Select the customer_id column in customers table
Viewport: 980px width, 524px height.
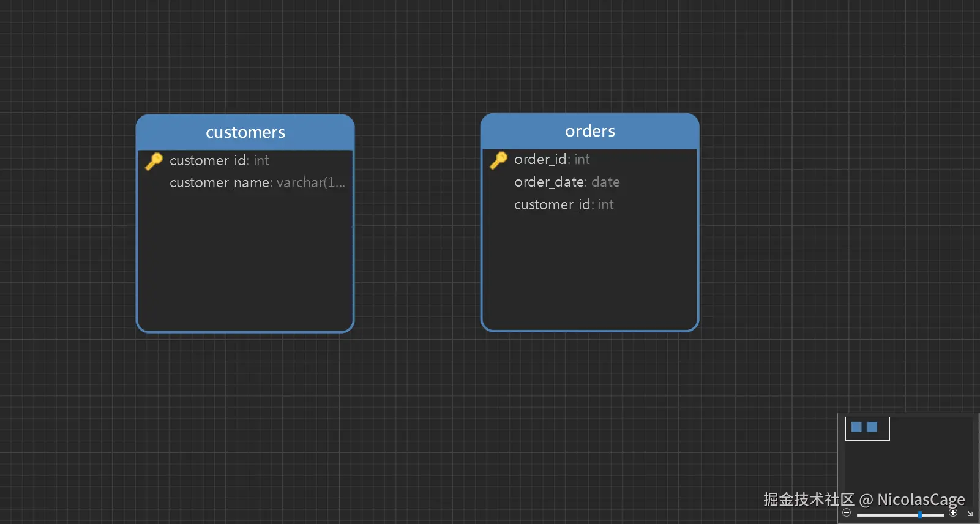point(219,160)
